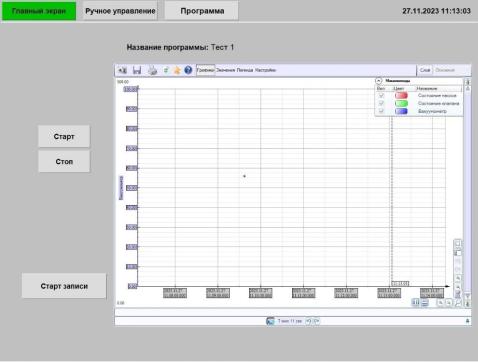478x362 pixels.
Task: Click the time span value in bottom bar
Action: point(290,321)
